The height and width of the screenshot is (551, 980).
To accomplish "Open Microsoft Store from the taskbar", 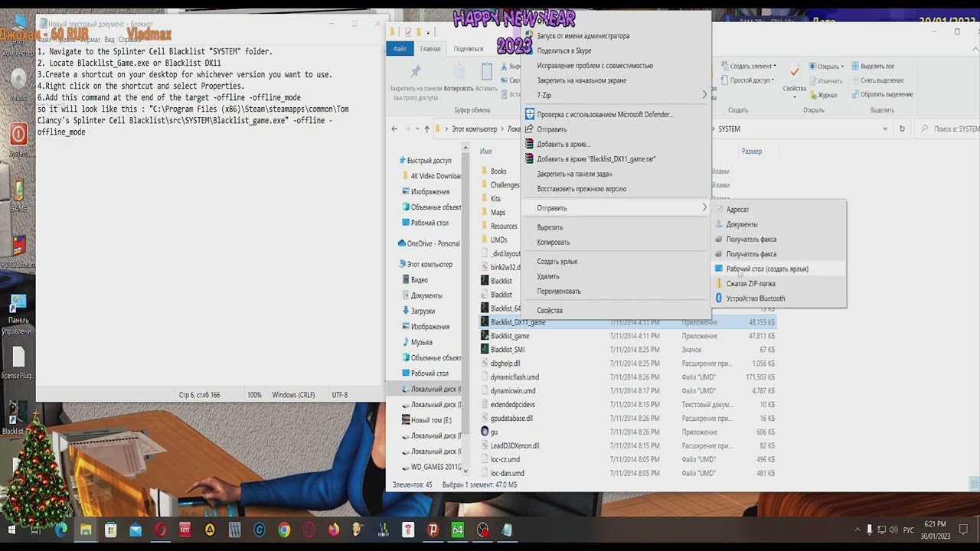I will pos(111,530).
